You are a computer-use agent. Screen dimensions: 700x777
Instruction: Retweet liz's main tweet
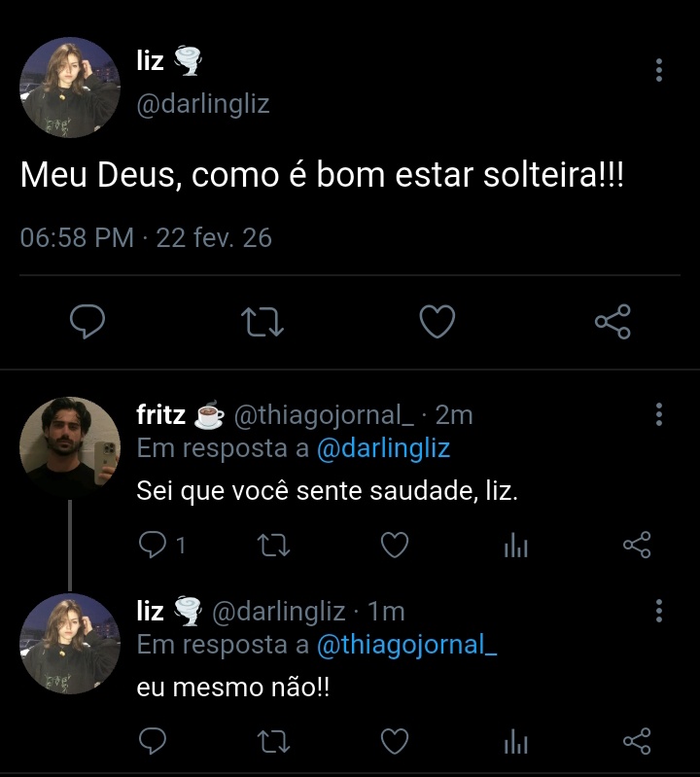[262, 322]
